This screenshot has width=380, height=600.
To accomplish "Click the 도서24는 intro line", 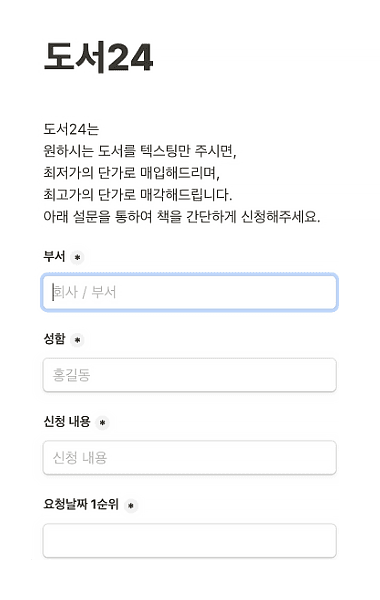I will pos(71,129).
